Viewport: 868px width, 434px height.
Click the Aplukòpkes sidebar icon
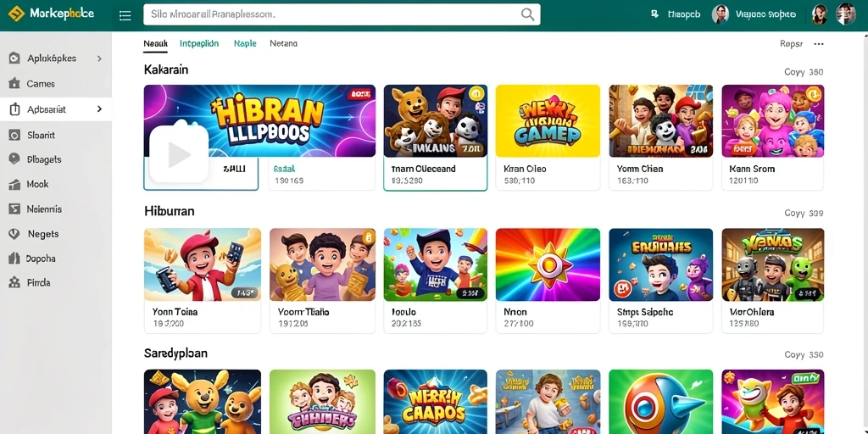click(14, 58)
